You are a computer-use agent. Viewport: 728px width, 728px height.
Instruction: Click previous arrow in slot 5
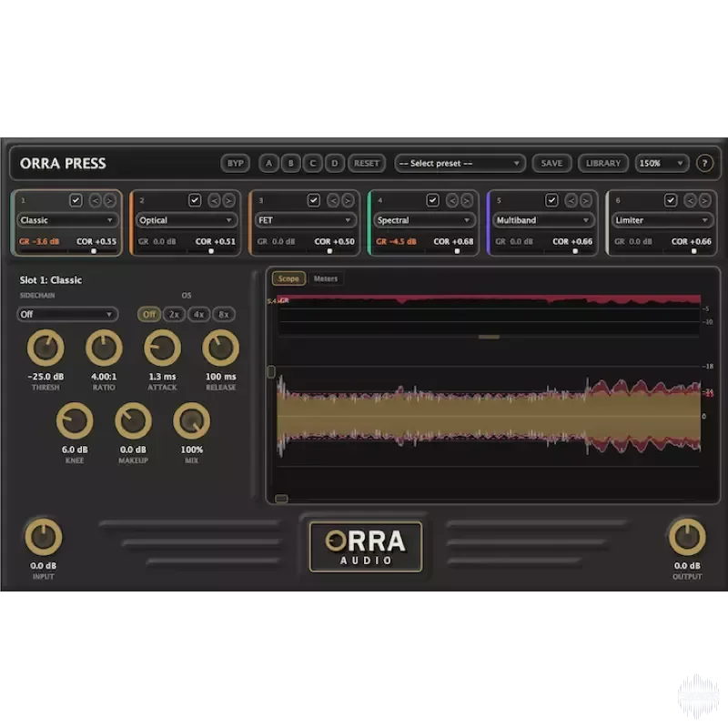(571, 200)
